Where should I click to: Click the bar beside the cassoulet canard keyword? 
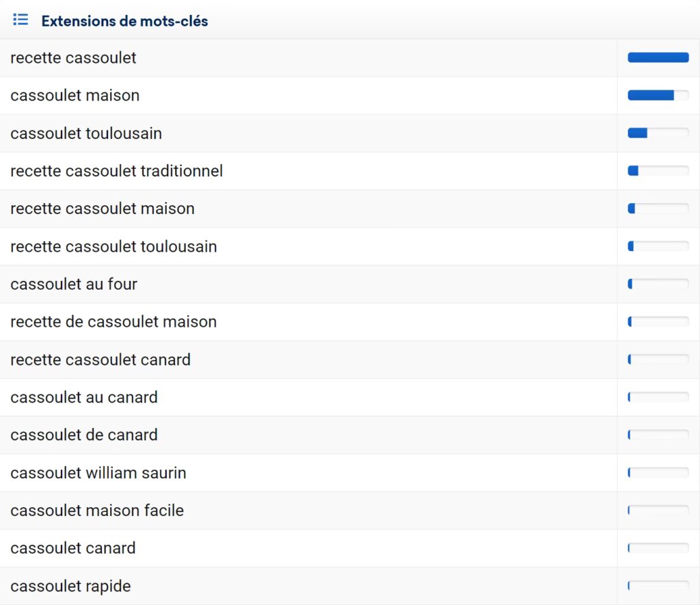pos(658,548)
